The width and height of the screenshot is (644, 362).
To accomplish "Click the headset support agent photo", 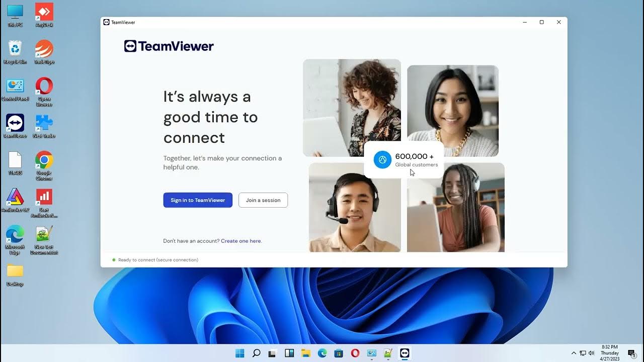I will point(355,207).
